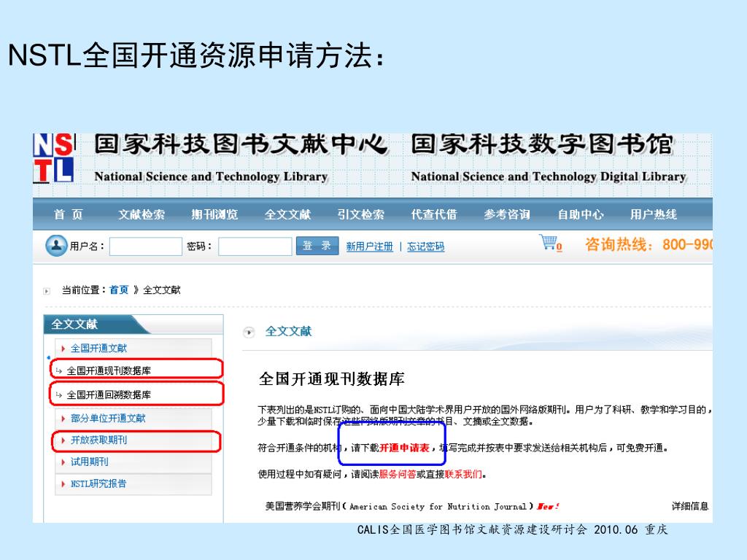Open 引文检索 in the navigation bar
The height and width of the screenshot is (560, 747).
point(360,214)
